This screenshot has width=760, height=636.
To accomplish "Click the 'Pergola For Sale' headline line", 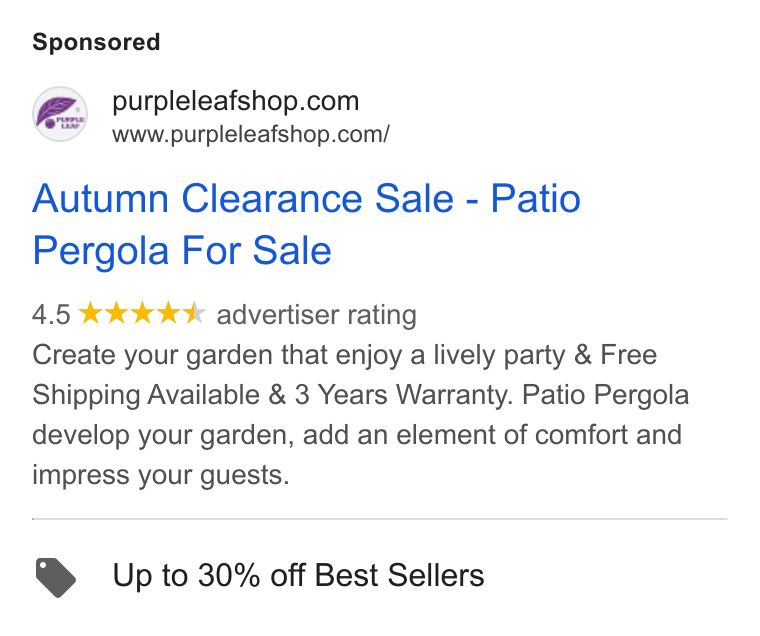I will pyautogui.click(x=182, y=251).
